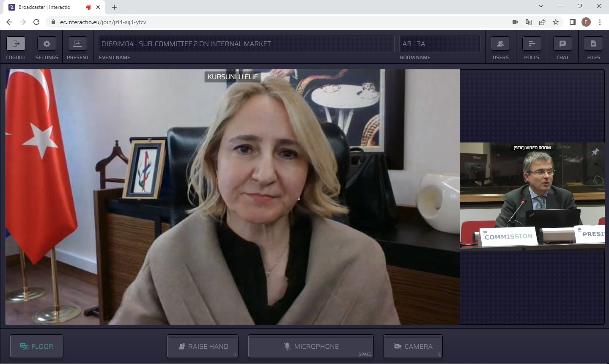The image size is (609, 364).
Task: Click the Logout icon button
Action: coord(16,44)
